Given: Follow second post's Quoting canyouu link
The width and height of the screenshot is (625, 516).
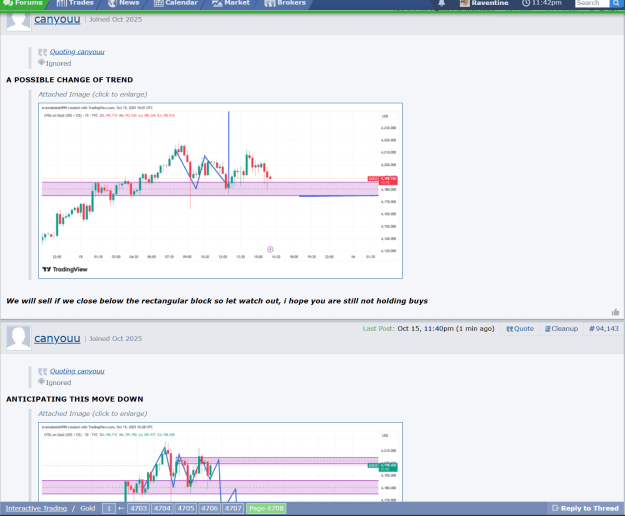Looking at the screenshot, I should [77, 371].
